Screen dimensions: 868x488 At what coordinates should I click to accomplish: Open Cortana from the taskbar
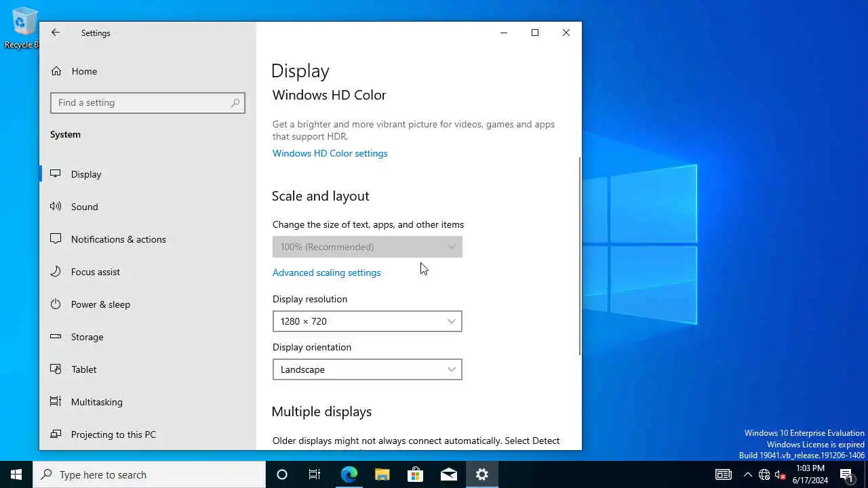pyautogui.click(x=282, y=474)
